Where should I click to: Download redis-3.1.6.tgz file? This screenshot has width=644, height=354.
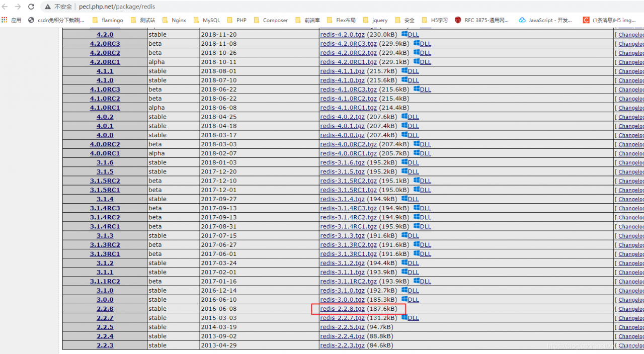pos(342,162)
